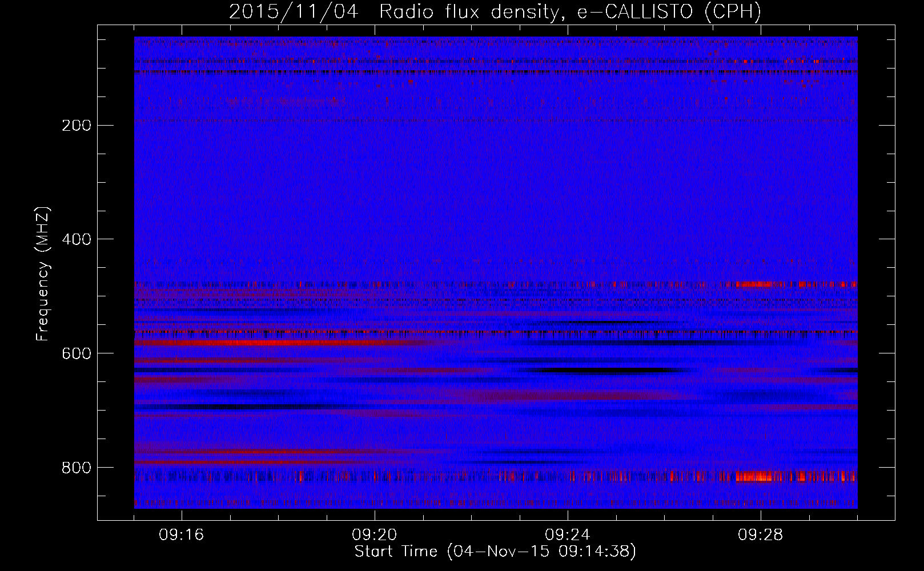Click the 'Frequency (MHZ)' axis label
The image size is (924, 571).
[43, 274]
